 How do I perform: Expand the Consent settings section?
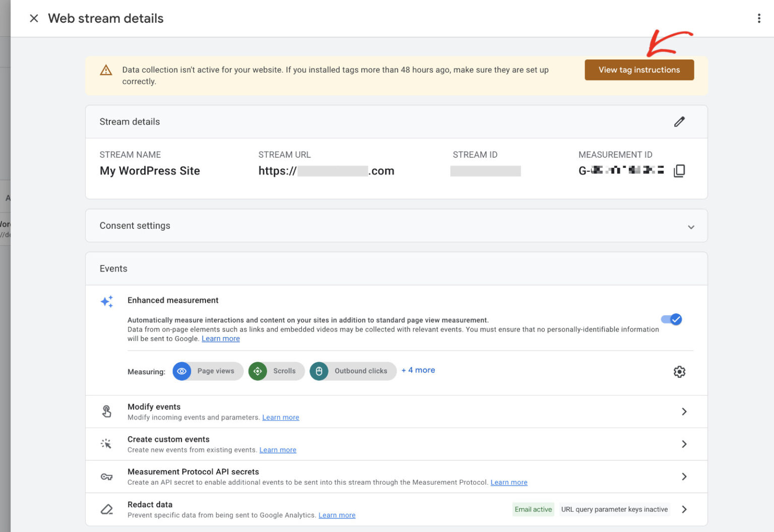[691, 227]
